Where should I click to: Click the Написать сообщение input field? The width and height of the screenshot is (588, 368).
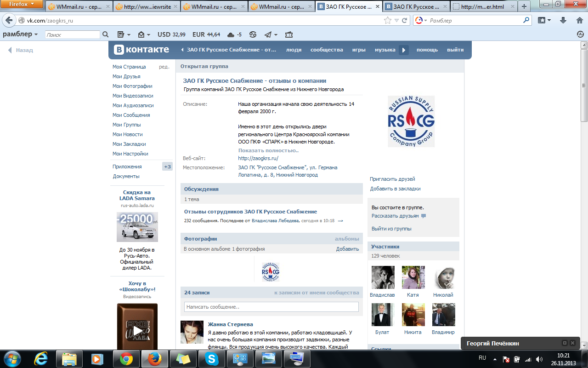tap(271, 307)
